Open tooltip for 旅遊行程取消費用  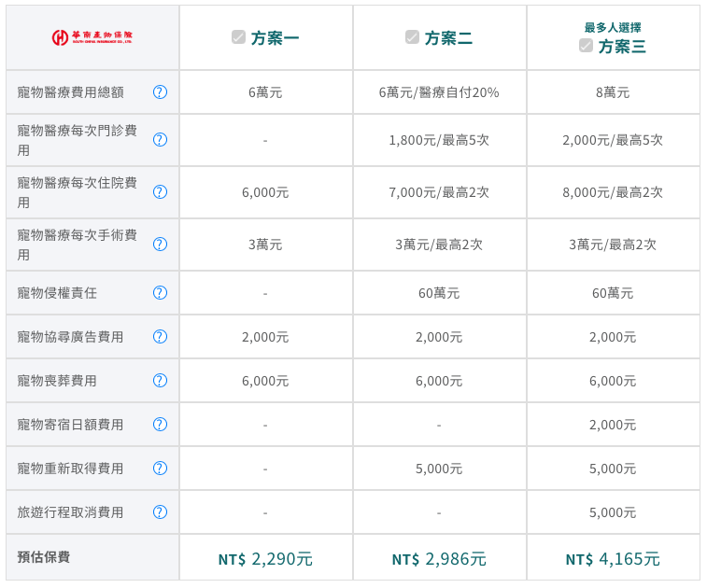(x=160, y=512)
